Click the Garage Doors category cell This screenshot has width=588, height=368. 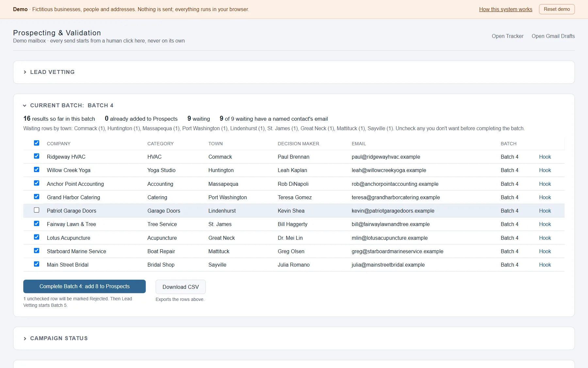pos(164,211)
